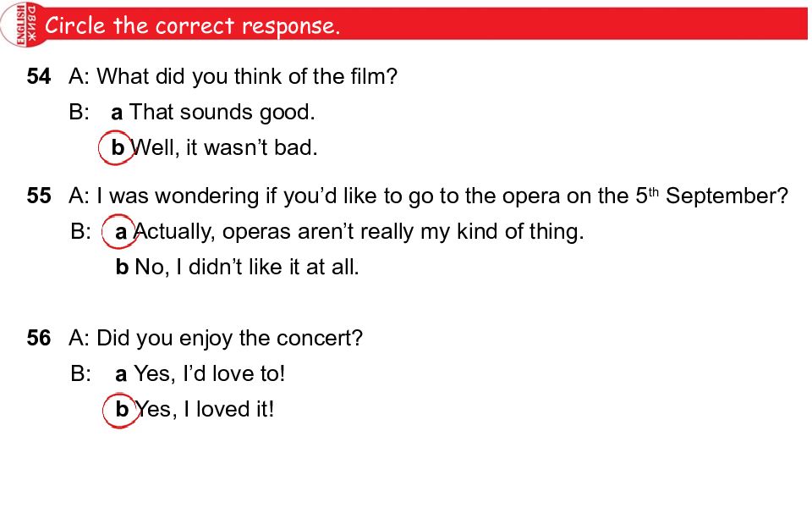Click the red circle around b in question 54
The height and width of the screenshot is (508, 812).
(x=117, y=147)
